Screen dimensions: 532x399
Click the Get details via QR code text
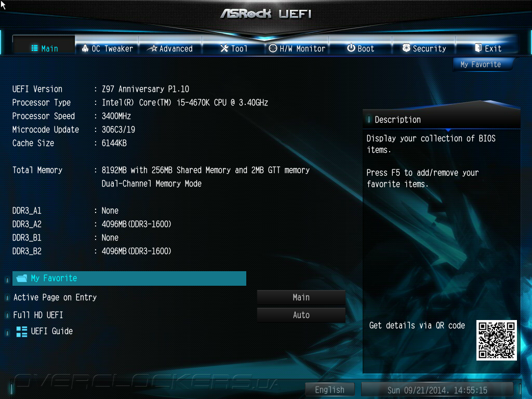click(417, 326)
